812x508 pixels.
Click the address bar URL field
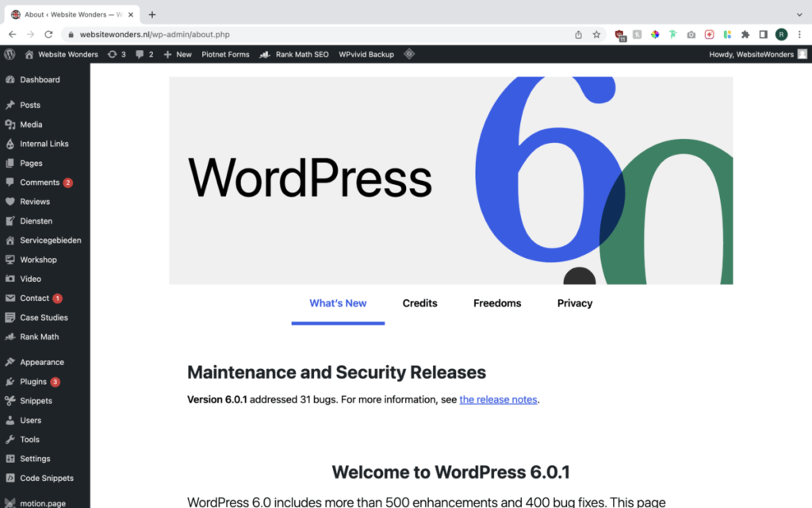pyautogui.click(x=317, y=34)
